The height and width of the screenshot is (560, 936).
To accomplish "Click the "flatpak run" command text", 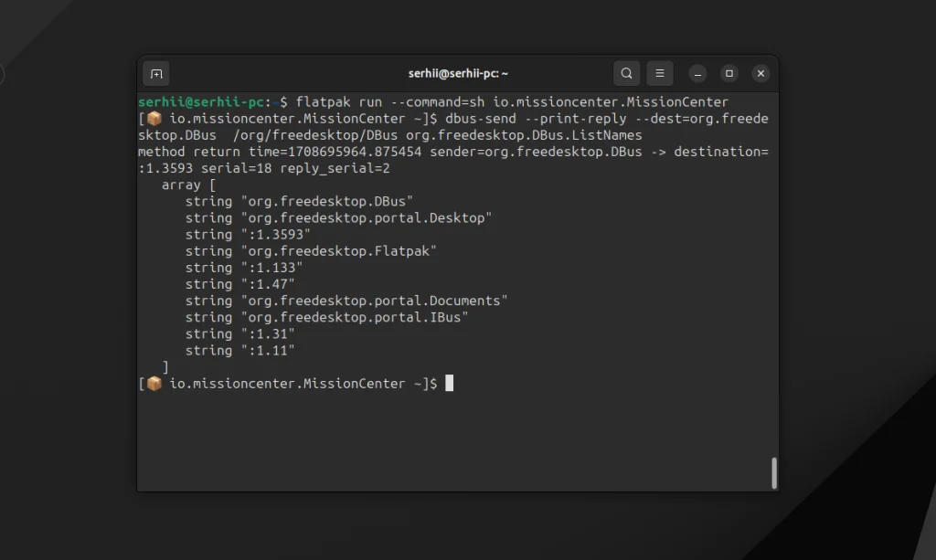I will pos(333,102).
